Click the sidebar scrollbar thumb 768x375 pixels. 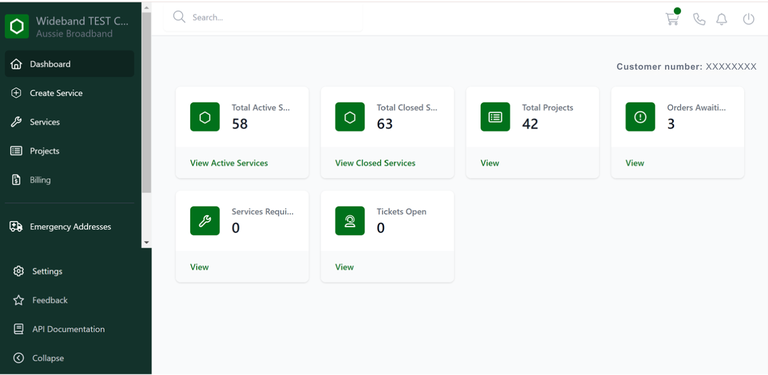tap(146, 102)
